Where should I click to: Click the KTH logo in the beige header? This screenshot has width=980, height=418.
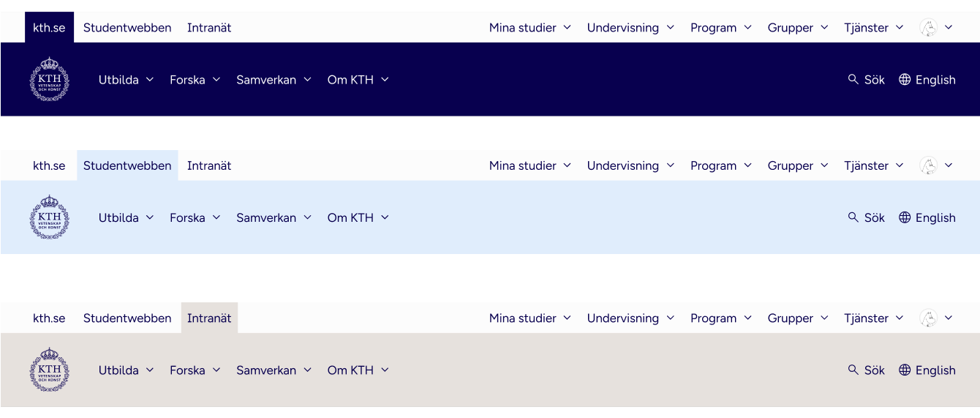point(50,370)
